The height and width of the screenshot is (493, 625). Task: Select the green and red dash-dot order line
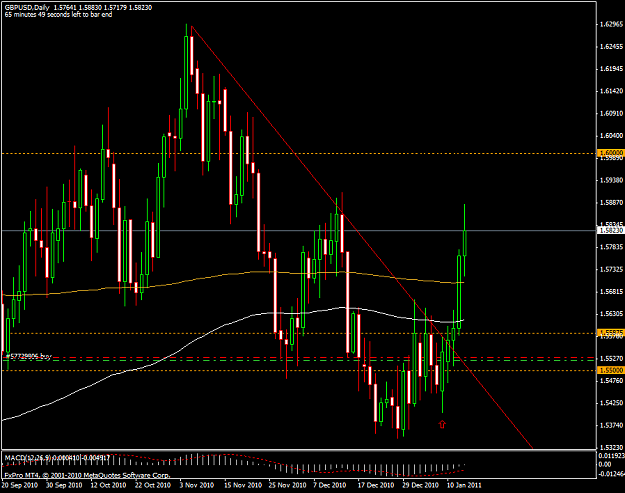(299, 359)
